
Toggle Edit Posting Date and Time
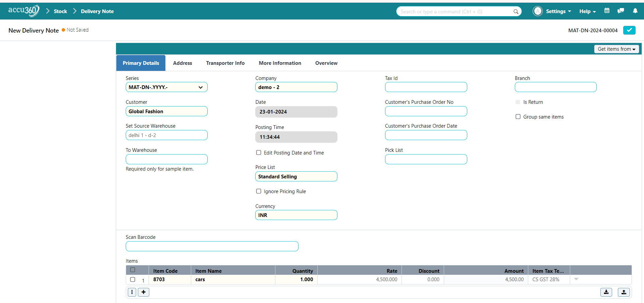coord(259,153)
